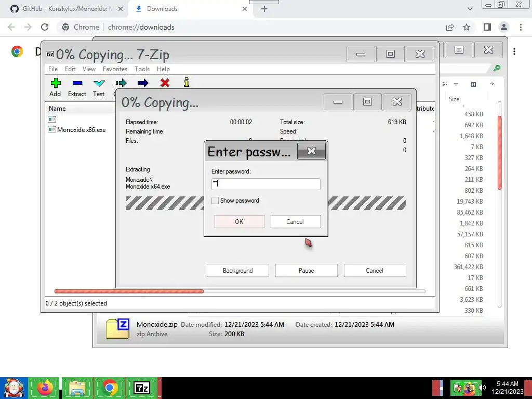The height and width of the screenshot is (399, 532).
Task: Click the Action Center flag tray icon
Action: coord(458,388)
